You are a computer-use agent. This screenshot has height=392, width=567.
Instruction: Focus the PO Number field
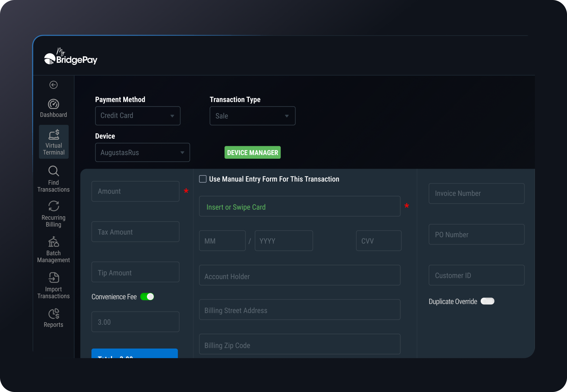coord(476,234)
